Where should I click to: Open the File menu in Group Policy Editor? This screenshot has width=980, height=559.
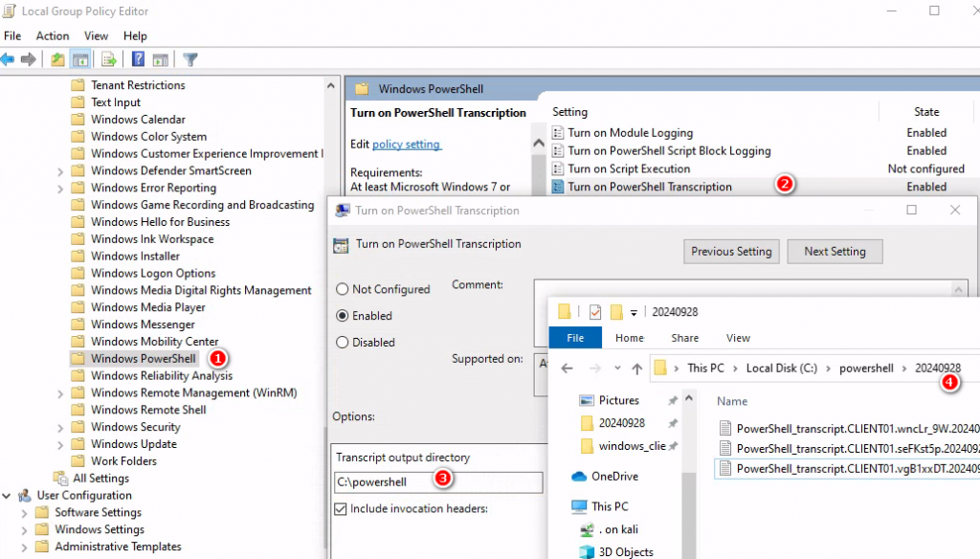pyautogui.click(x=12, y=35)
